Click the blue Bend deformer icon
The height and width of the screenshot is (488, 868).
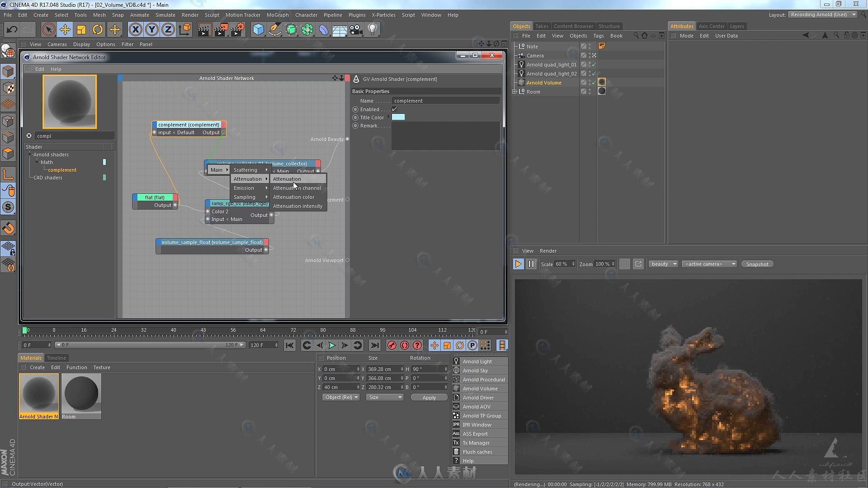(x=324, y=30)
